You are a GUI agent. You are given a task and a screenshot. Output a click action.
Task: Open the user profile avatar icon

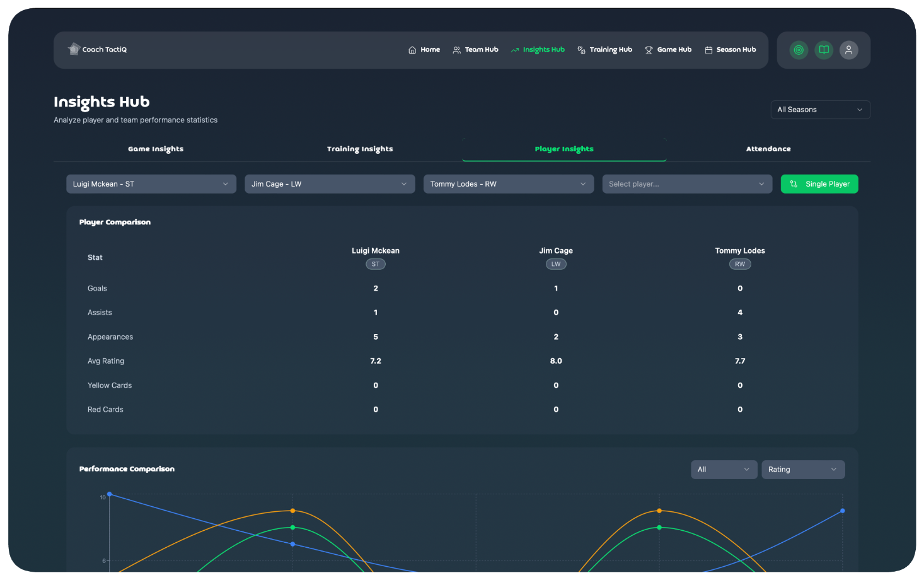(849, 50)
